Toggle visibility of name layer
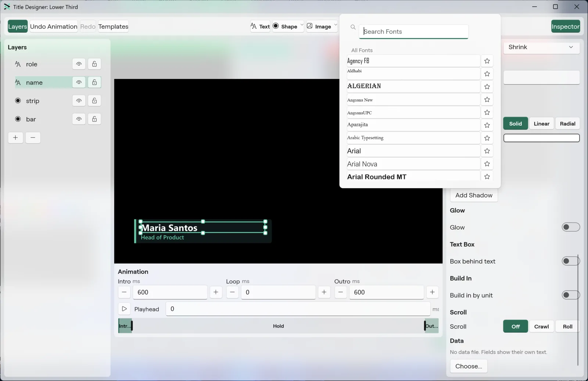588x381 pixels. pyautogui.click(x=79, y=82)
